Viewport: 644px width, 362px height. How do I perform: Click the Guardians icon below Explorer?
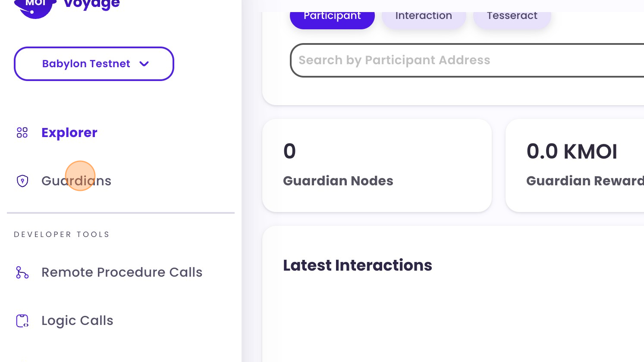[22, 181]
